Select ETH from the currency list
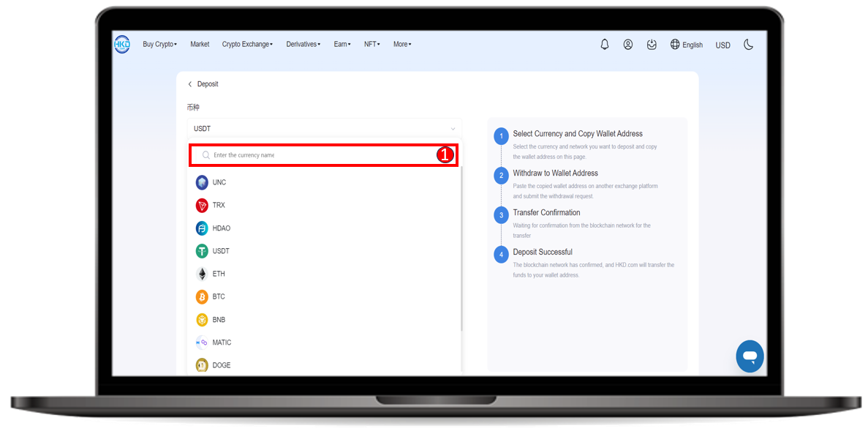Image resolution: width=868 pixels, height=434 pixels. (x=219, y=274)
